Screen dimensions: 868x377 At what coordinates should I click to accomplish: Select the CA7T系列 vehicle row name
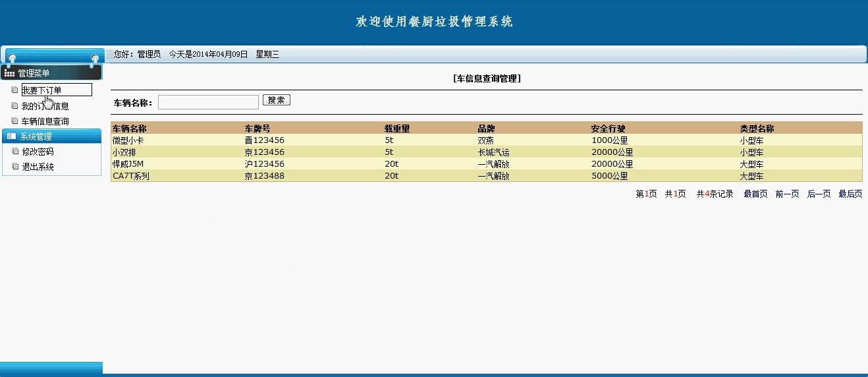point(131,176)
